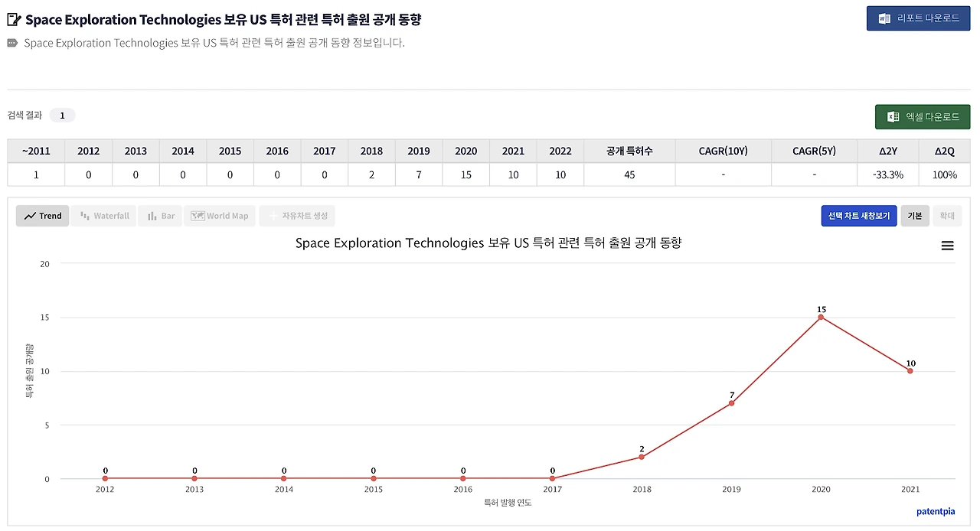This screenshot has height=531, width=980.
Task: Click the 2013 column header
Action: 136,151
